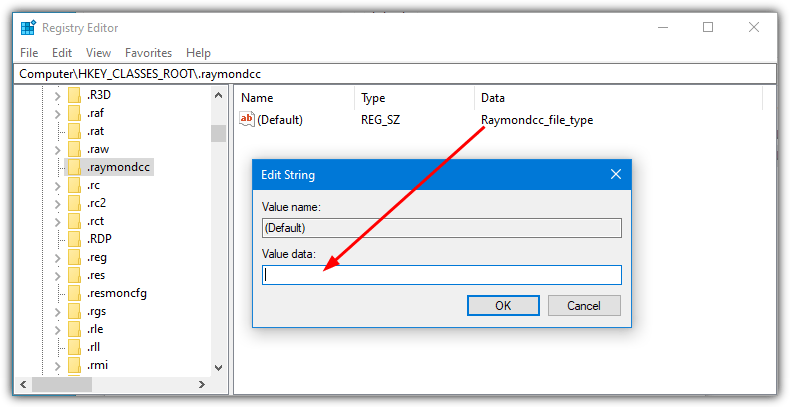Click the .rct folder icon

(x=74, y=221)
